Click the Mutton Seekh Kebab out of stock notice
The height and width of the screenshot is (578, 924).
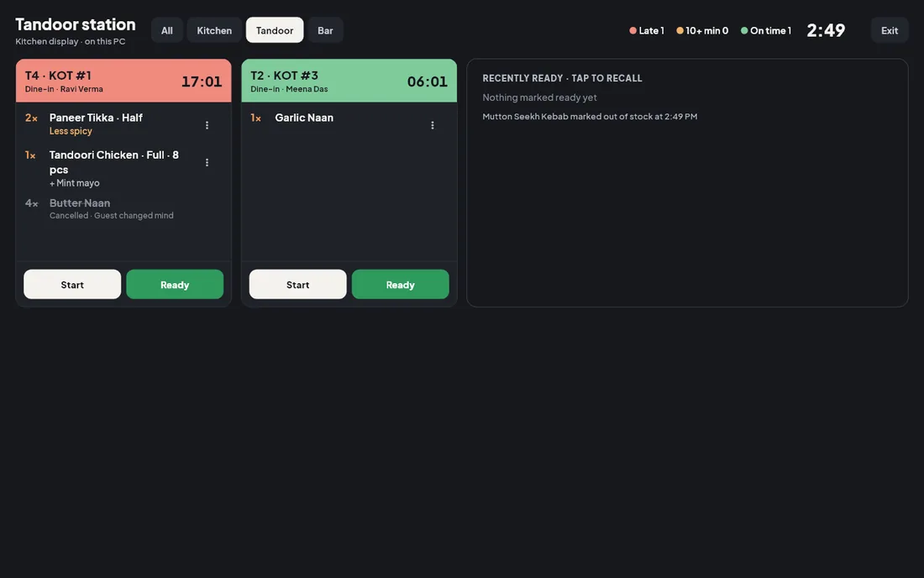point(590,117)
